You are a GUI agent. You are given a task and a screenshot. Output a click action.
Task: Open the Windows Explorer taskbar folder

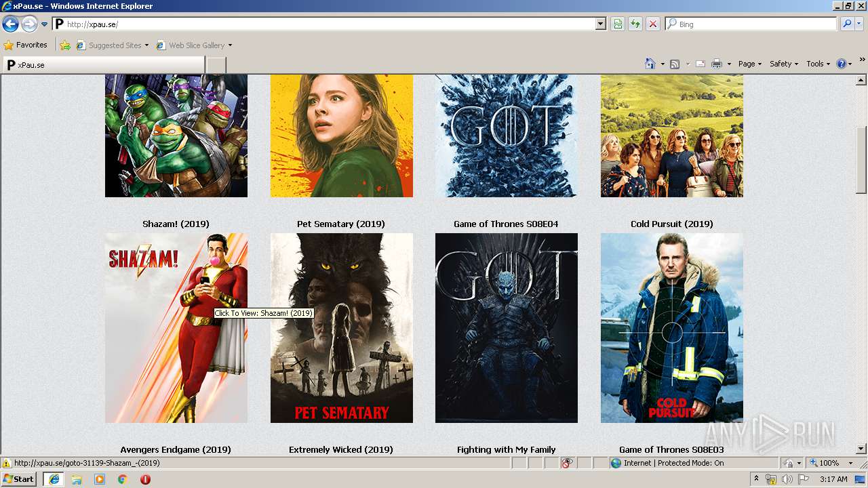coord(77,479)
